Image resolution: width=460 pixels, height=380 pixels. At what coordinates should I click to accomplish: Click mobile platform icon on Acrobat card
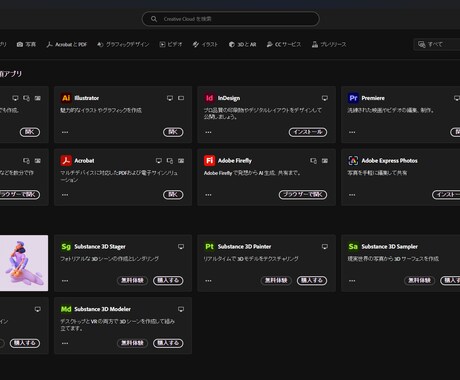coord(170,161)
